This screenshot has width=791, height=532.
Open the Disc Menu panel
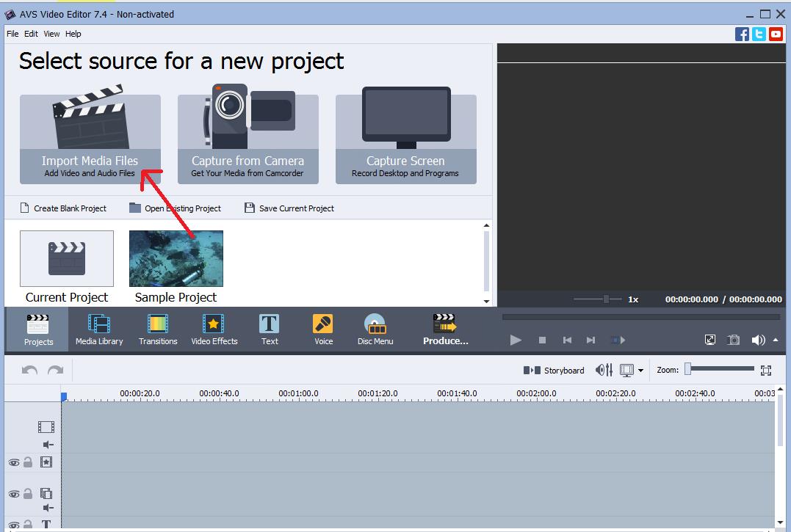375,329
